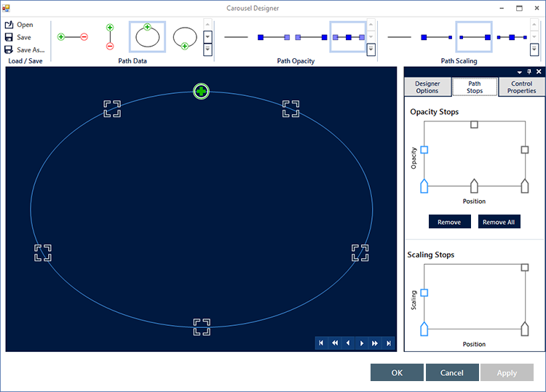Choose the ellipse path starting at top
Image resolution: width=546 pixels, height=392 pixels.
point(148,36)
